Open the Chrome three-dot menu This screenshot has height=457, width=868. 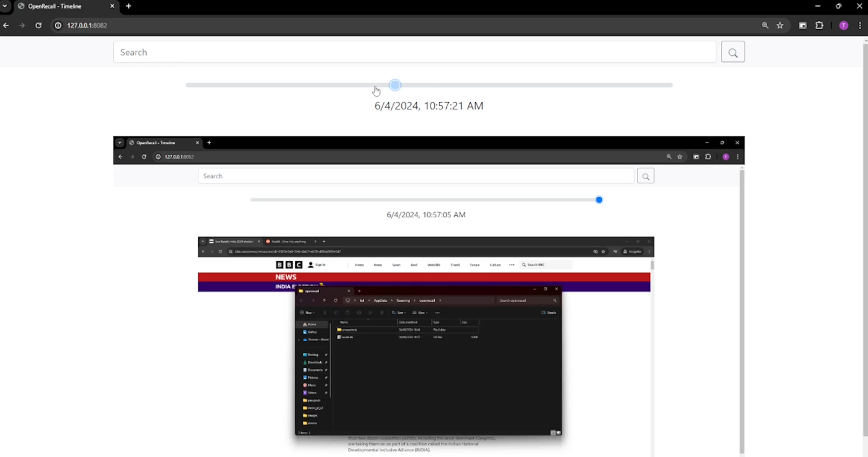pos(860,25)
